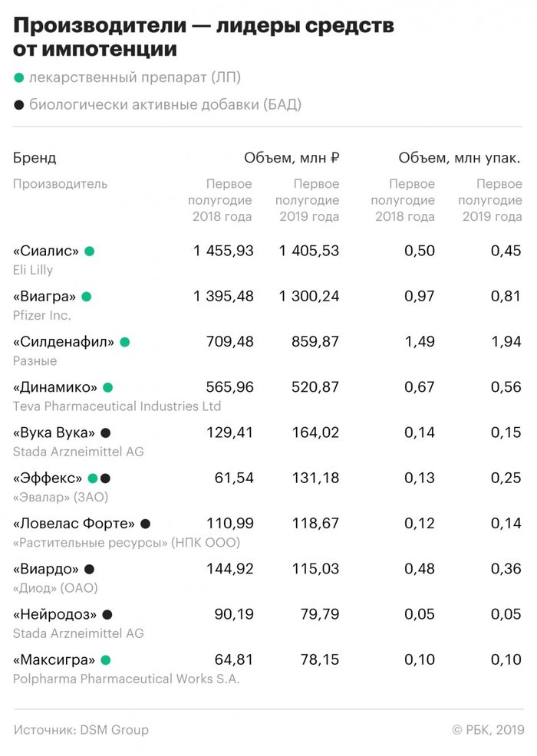The width and height of the screenshot is (537, 756).
Task: Click the Источник: DSM Group text
Action: 81,730
